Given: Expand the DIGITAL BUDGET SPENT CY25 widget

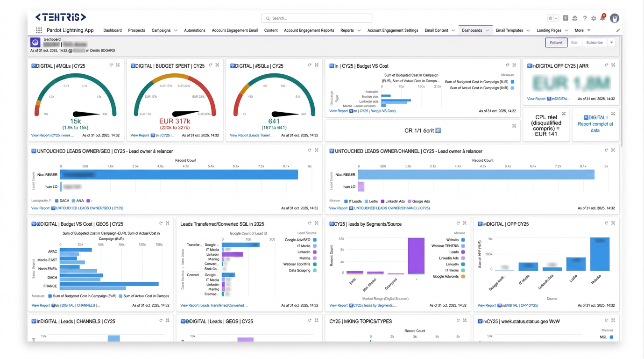Looking at the screenshot, I should click(217, 65).
